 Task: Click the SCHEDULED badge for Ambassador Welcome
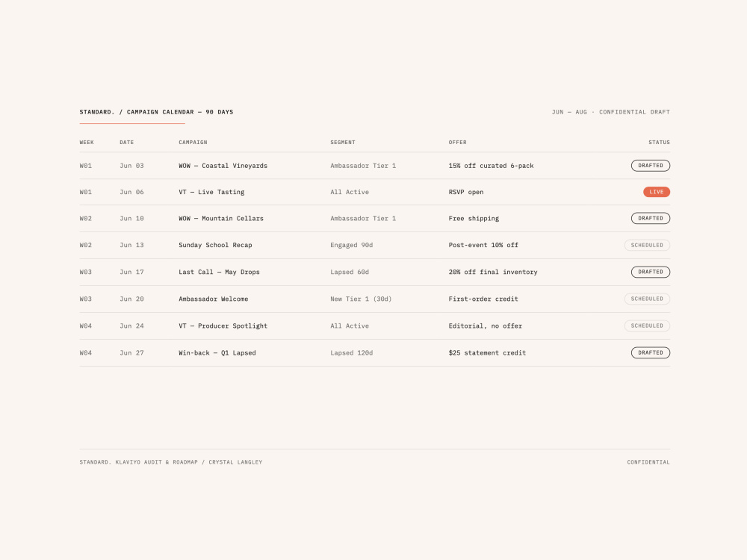[x=647, y=299]
